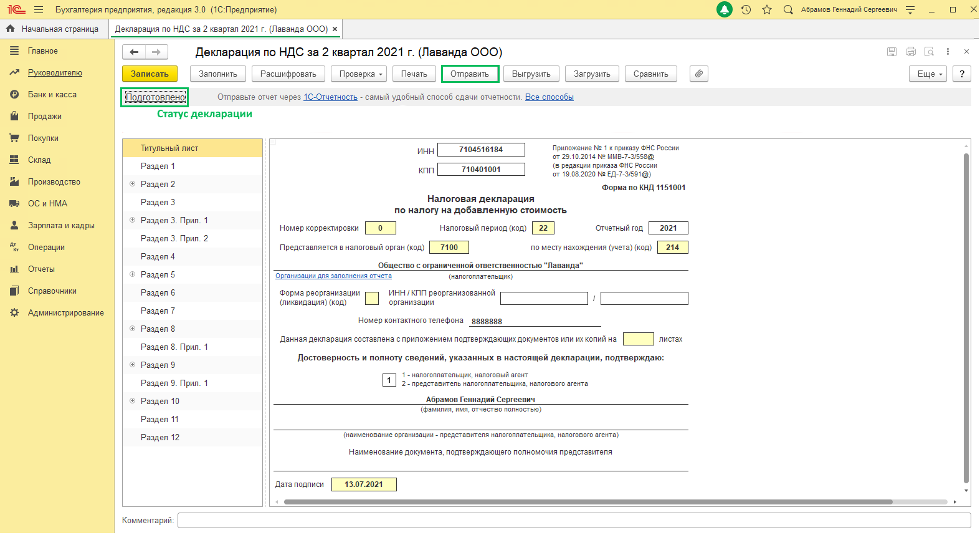
Task: Select Раздел 7 in the section list
Action: click(193, 311)
